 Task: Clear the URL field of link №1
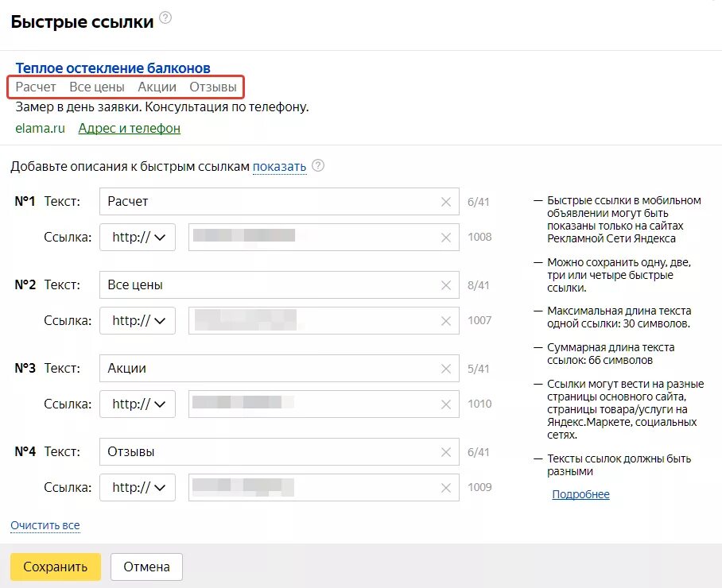446,237
